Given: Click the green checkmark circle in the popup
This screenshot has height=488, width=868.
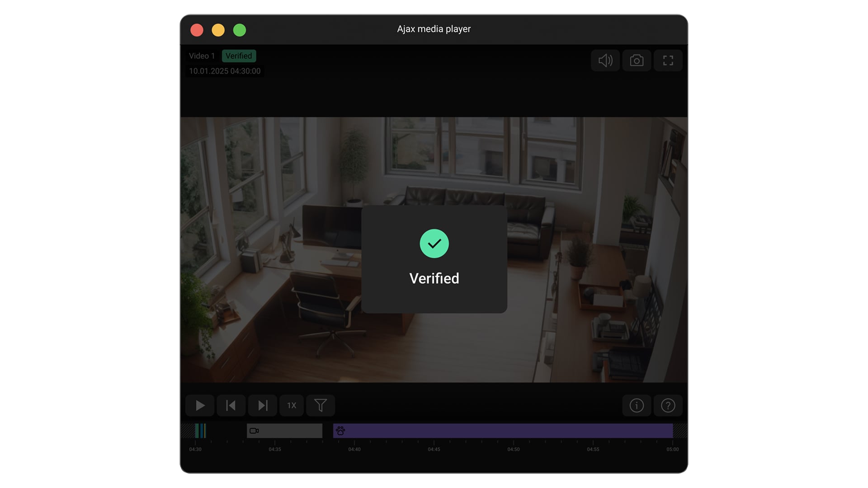Looking at the screenshot, I should (434, 244).
